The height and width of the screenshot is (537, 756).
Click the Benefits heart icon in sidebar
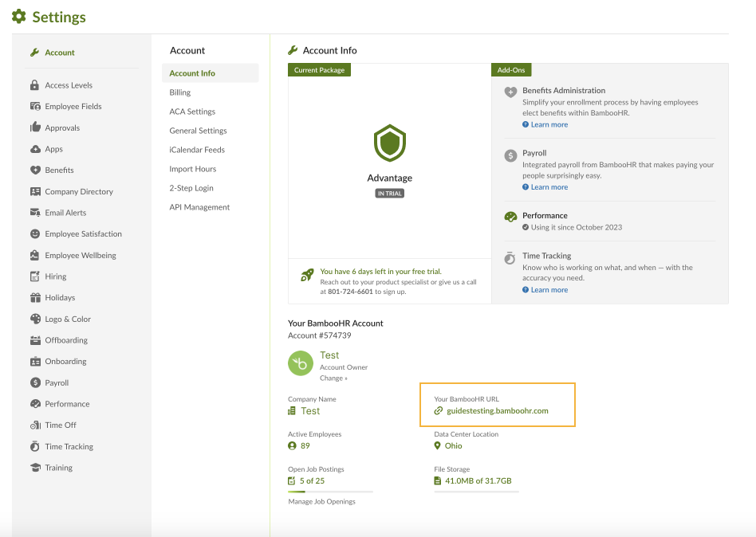point(35,171)
